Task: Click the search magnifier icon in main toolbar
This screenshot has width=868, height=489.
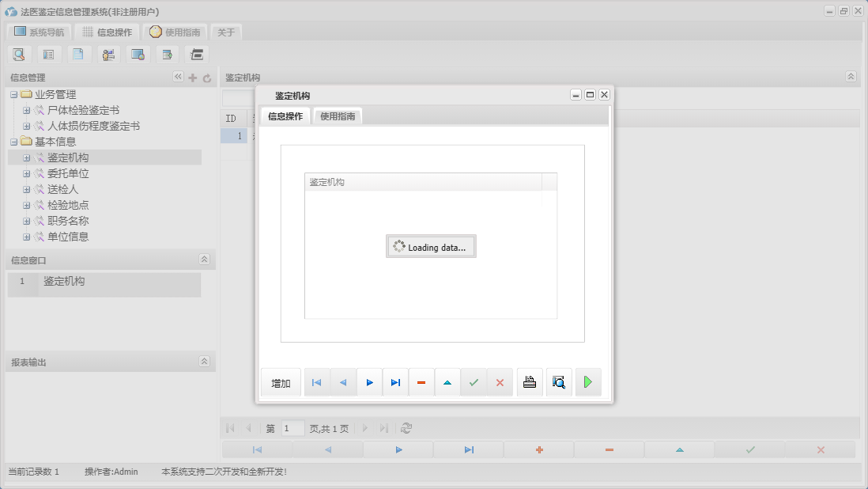Action: pos(19,55)
